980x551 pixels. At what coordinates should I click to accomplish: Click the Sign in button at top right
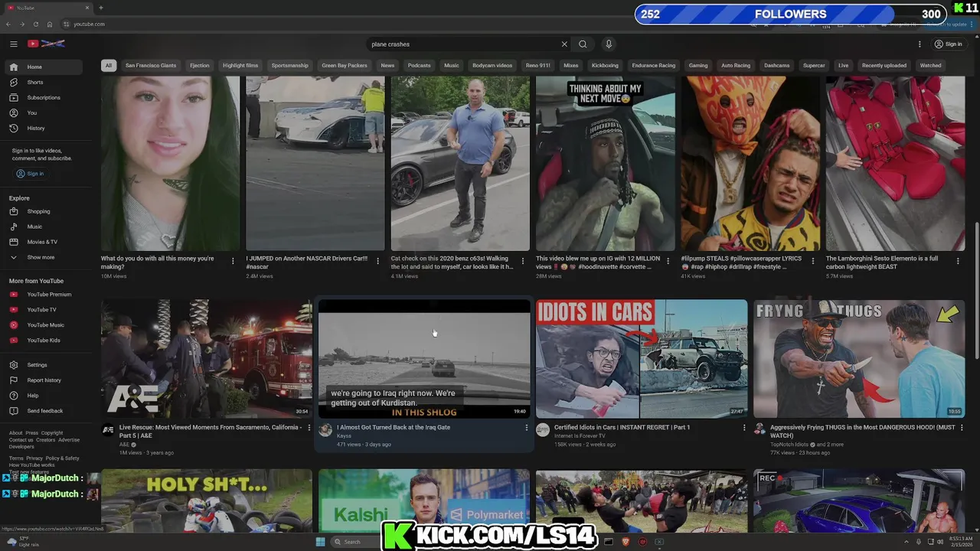pyautogui.click(x=948, y=44)
